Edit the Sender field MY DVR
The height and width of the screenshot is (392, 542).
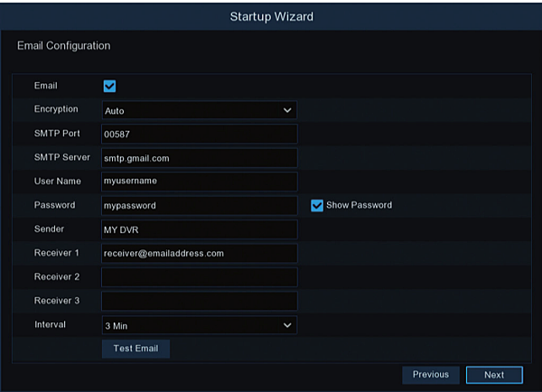(199, 229)
